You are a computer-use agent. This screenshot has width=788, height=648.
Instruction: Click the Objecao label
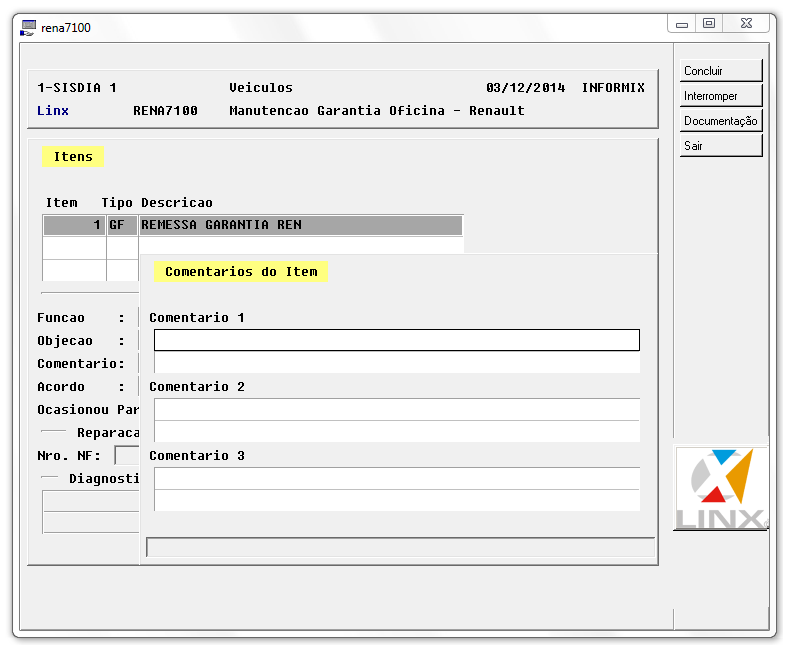pos(65,341)
